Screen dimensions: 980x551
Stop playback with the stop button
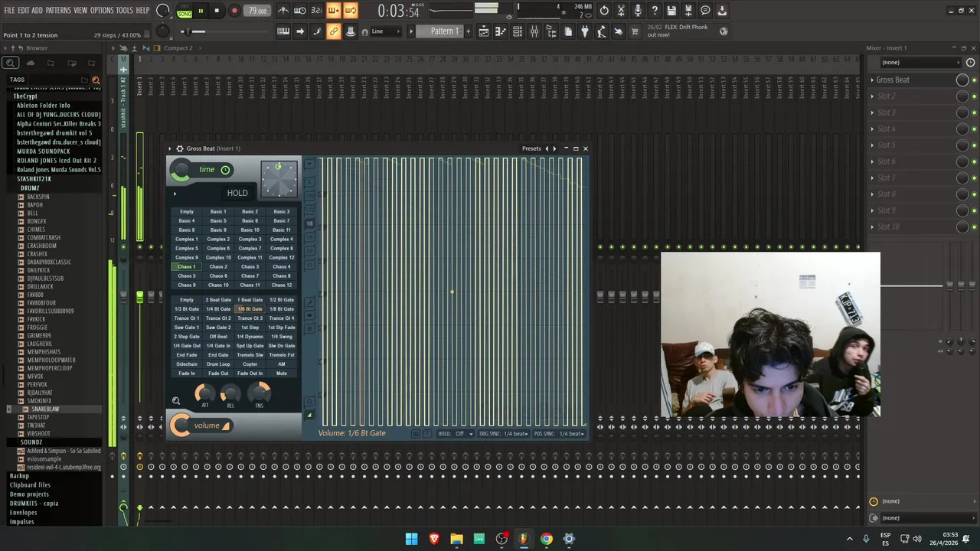(217, 11)
